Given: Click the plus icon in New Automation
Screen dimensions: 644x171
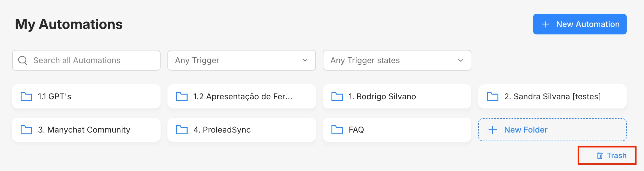Looking at the screenshot, I should tap(546, 24).
